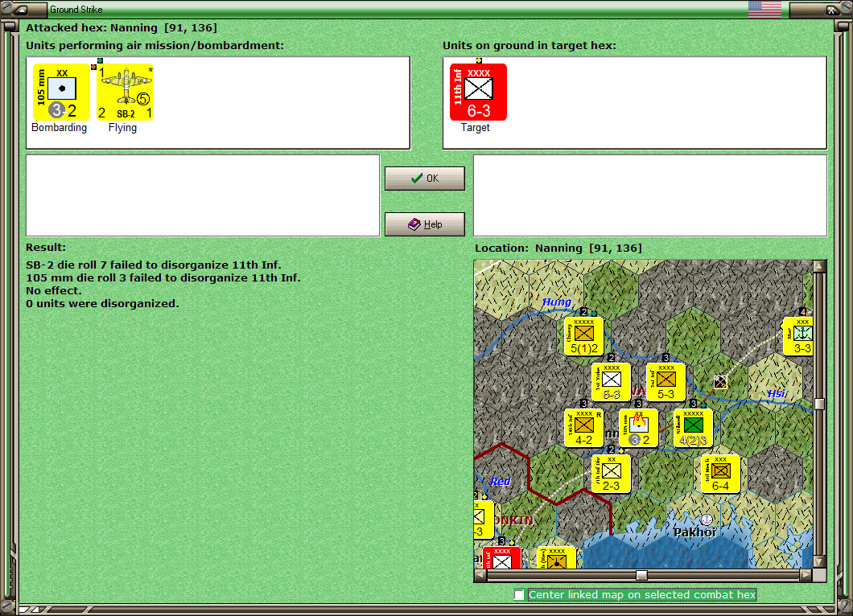This screenshot has width=853, height=616.
Task: Click the Pakhoi city label on map
Action: click(x=694, y=532)
